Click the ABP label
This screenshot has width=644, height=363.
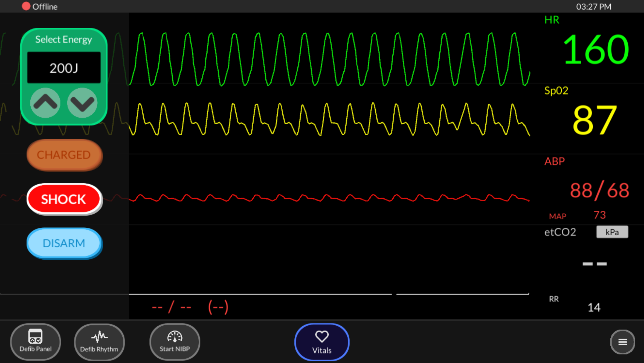tap(554, 161)
